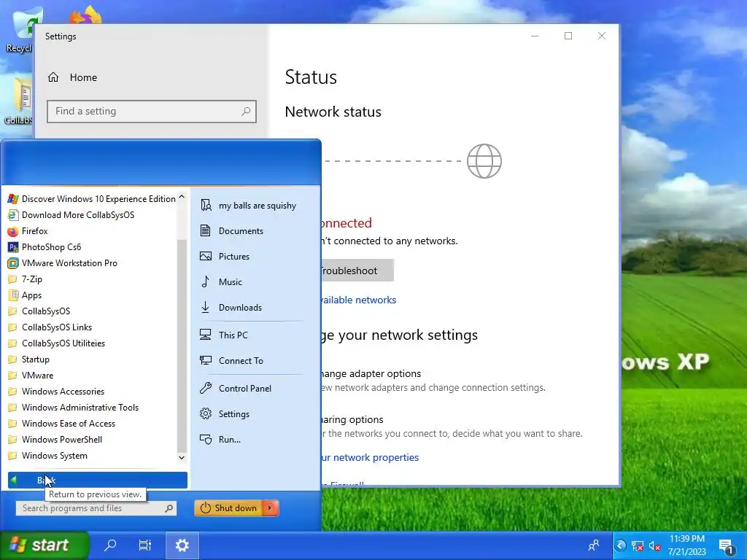Open Shut down options arrow
The height and width of the screenshot is (560, 747).
pyautogui.click(x=271, y=508)
